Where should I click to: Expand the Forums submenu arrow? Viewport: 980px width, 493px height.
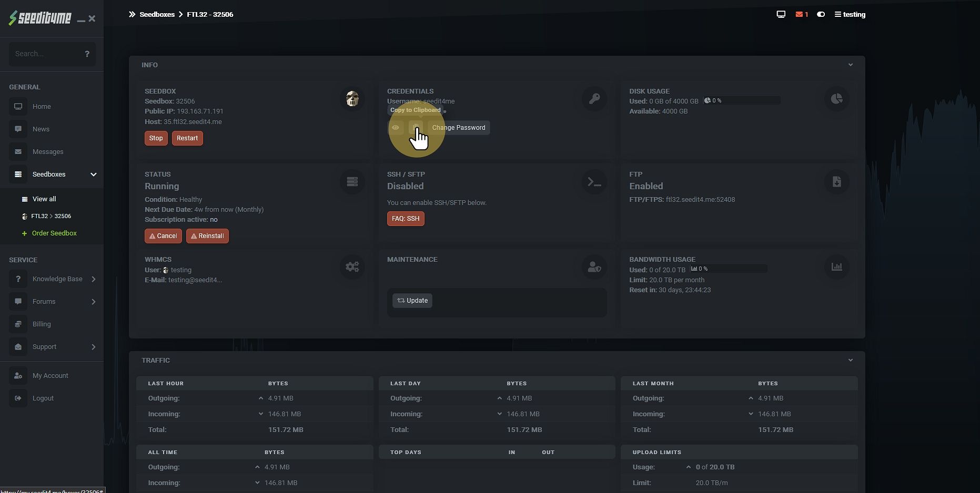[x=94, y=302]
